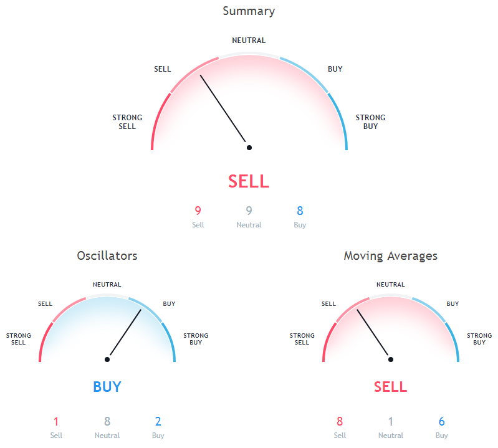Image resolution: width=498 pixels, height=448 pixels.
Task: Click the red SELL rating under Moving Averages
Action: coord(391,386)
